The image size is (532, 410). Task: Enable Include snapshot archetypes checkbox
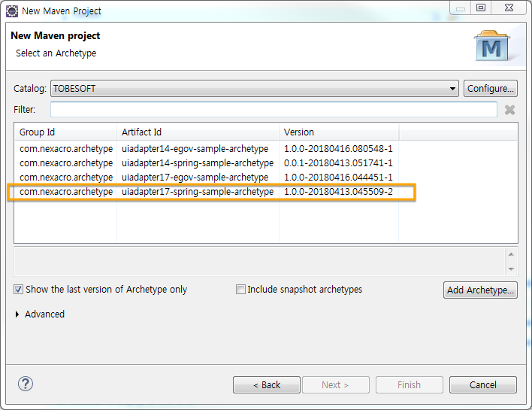pos(240,290)
